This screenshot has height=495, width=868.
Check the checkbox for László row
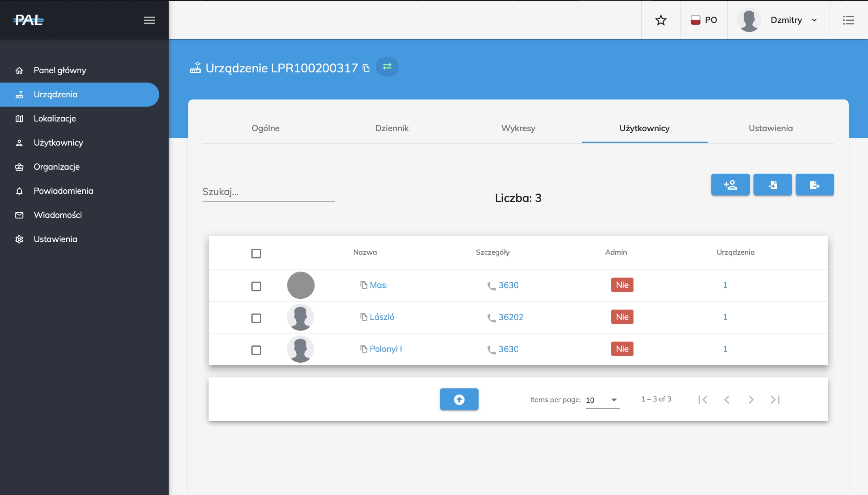coord(256,318)
